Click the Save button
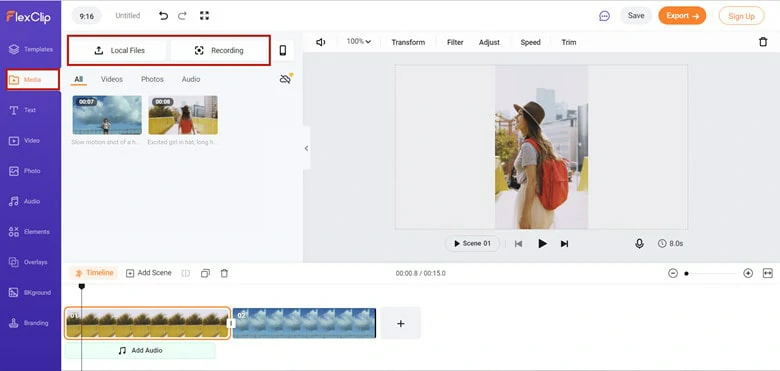 636,16
